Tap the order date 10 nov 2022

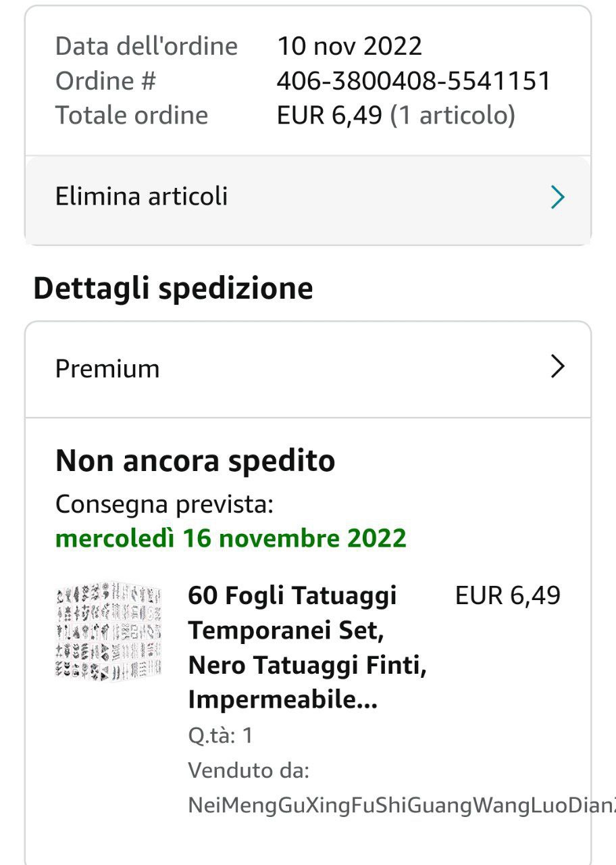tap(349, 46)
